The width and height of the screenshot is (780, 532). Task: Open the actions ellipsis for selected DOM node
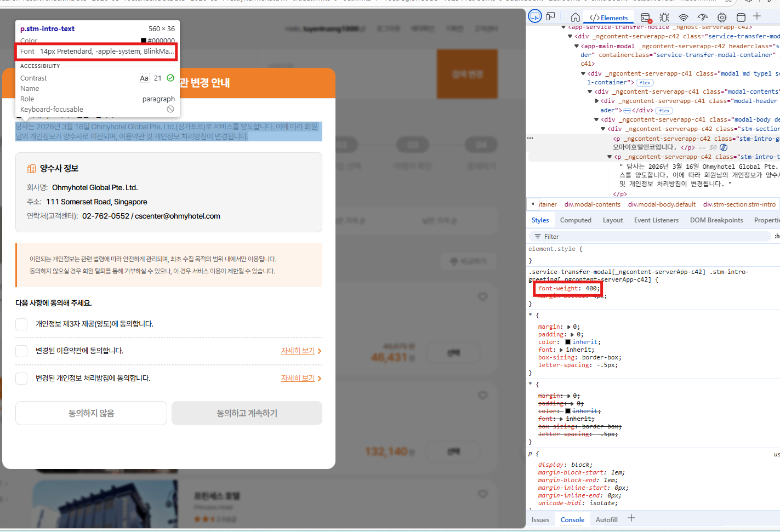[x=530, y=138]
